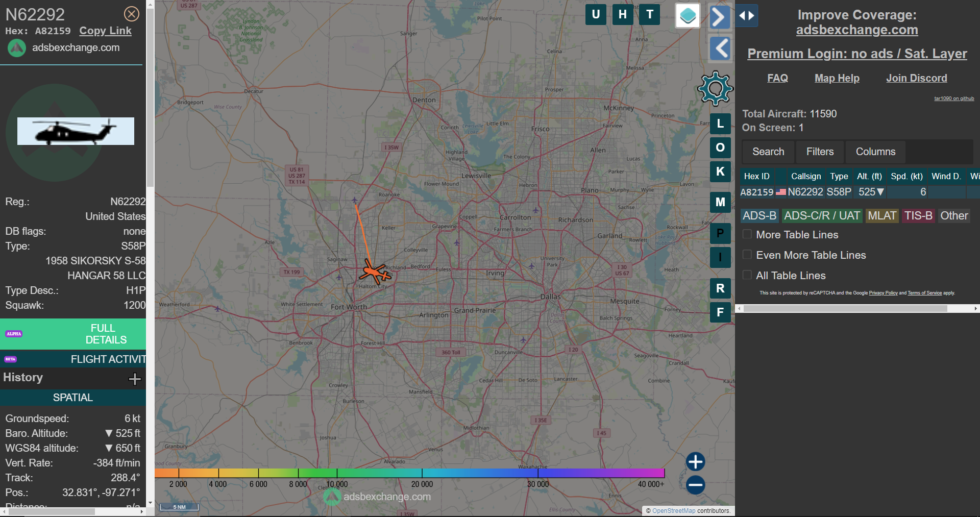Open Terms of Service link
980x517 pixels.
924,293
